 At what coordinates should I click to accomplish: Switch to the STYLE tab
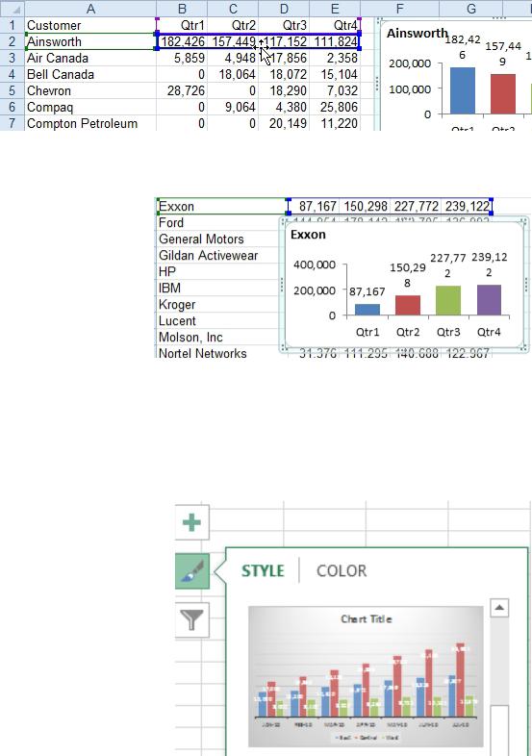(263, 571)
